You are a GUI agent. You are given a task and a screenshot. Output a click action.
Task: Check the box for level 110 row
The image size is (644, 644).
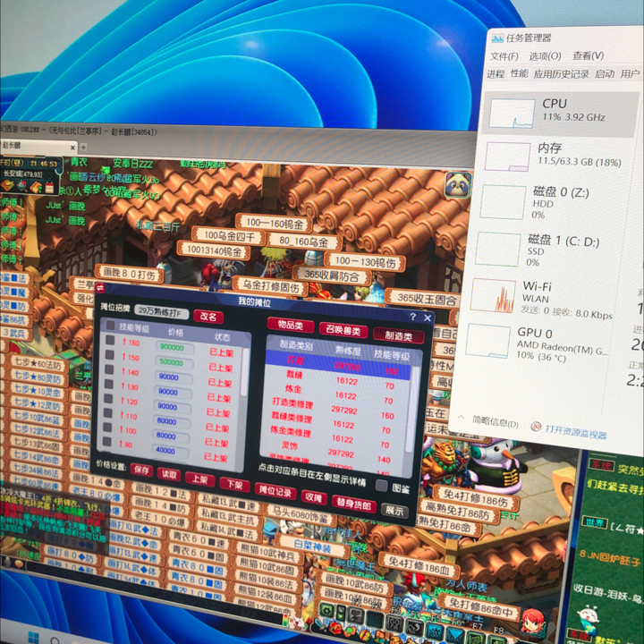107,412
